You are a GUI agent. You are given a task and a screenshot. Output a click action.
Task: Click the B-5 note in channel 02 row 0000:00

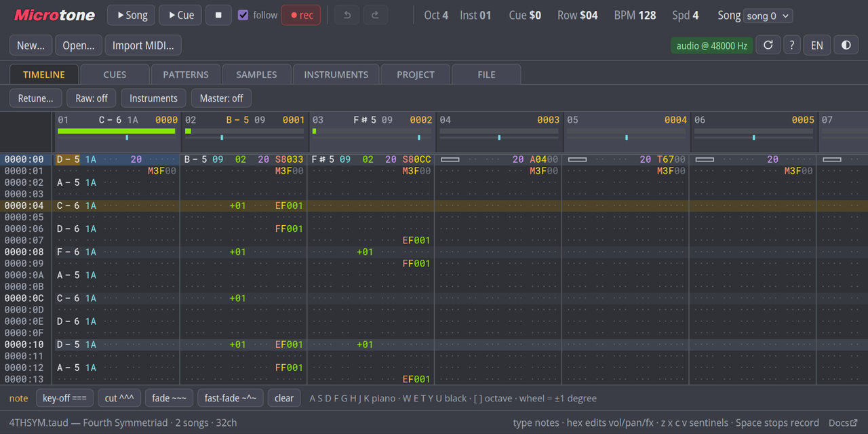195,159
